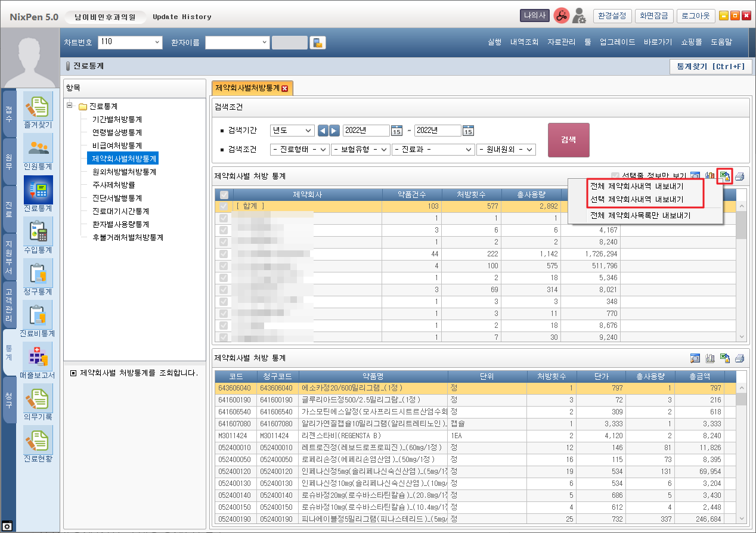Click 통계찾기 [Ctrl+F] button
The width and height of the screenshot is (756, 533).
[x=711, y=66]
